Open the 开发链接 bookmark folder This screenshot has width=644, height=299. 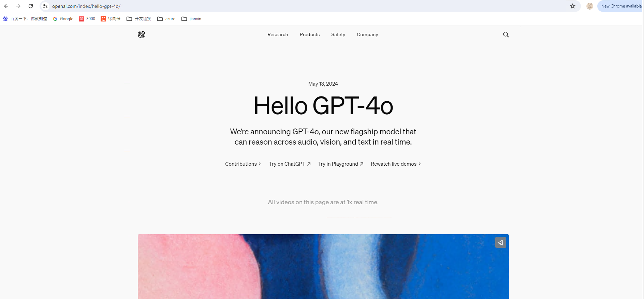139,19
